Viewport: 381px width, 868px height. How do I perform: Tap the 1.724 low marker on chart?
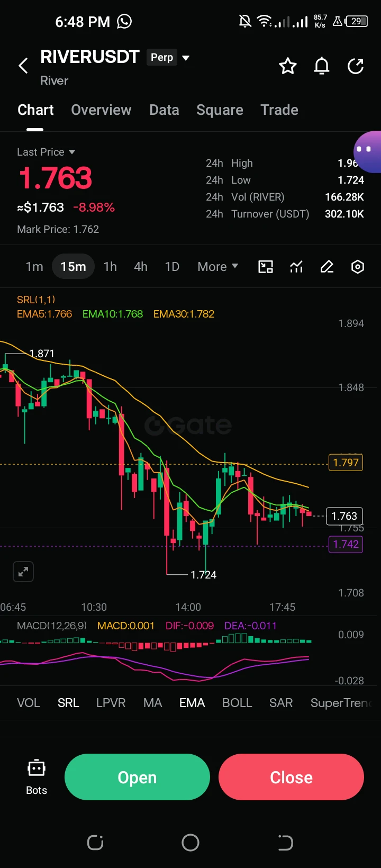pos(204,575)
